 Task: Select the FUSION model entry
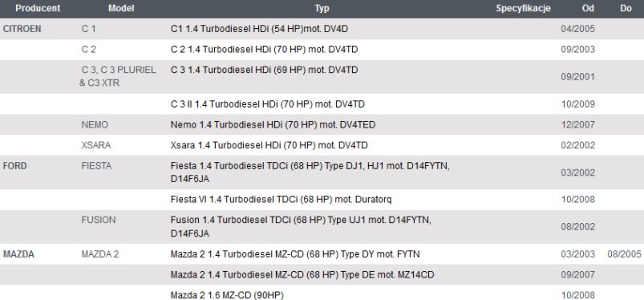[x=98, y=220]
